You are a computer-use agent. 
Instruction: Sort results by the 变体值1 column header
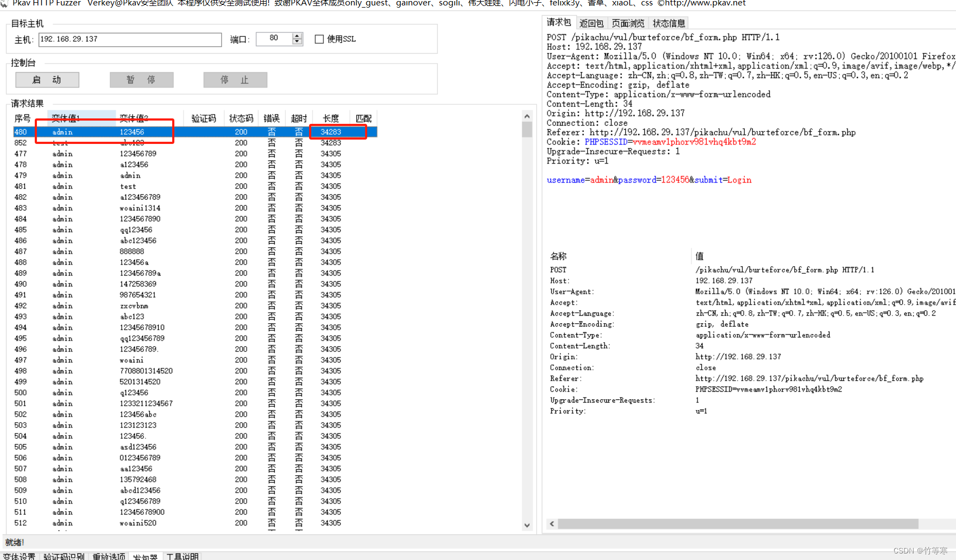[x=81, y=118]
